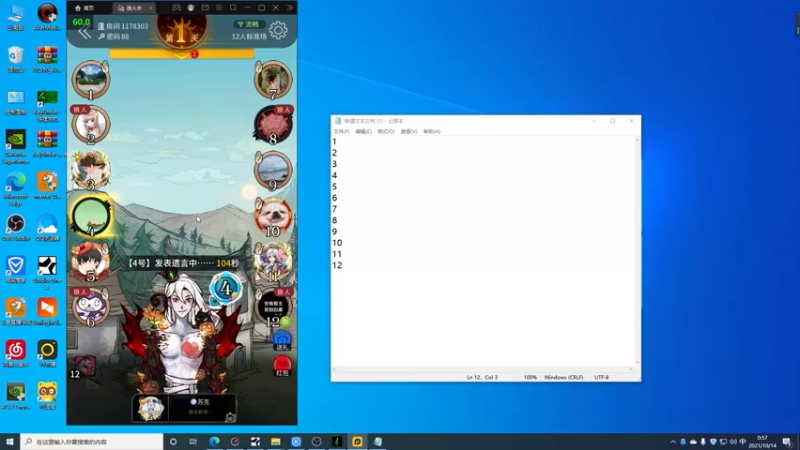
Task: Open the player profile panel at bottom
Action: [184, 408]
